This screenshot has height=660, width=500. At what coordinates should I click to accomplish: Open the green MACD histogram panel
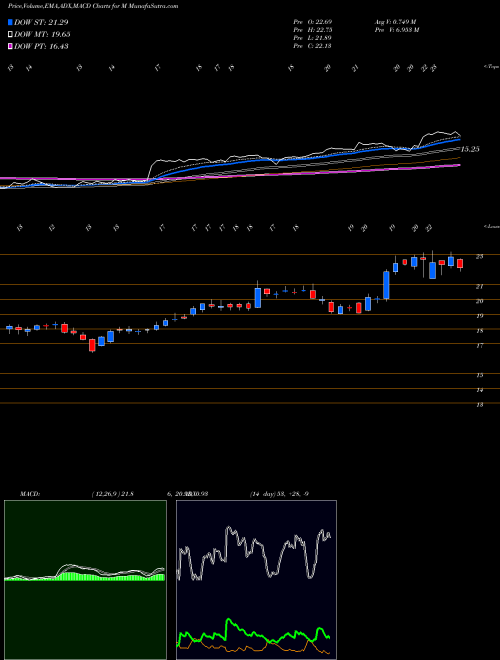pyautogui.click(x=85, y=580)
